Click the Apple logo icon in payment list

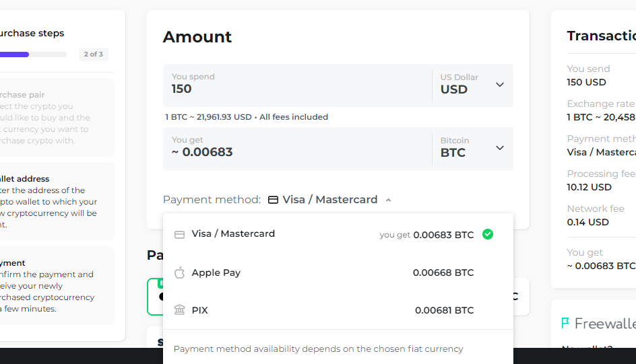coord(179,272)
